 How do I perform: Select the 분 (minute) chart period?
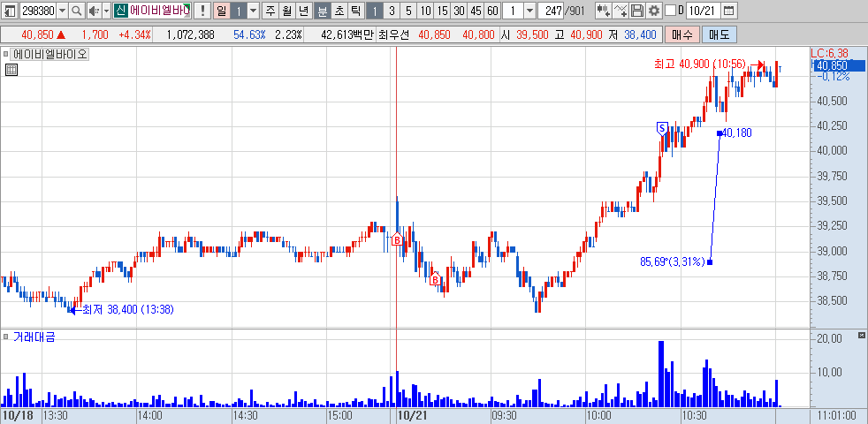[x=322, y=11]
